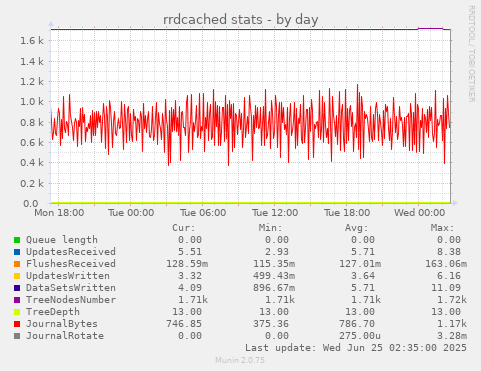Click the JournalRotate avg value 275.00u
The height and width of the screenshot is (371, 481).
[x=360, y=336]
